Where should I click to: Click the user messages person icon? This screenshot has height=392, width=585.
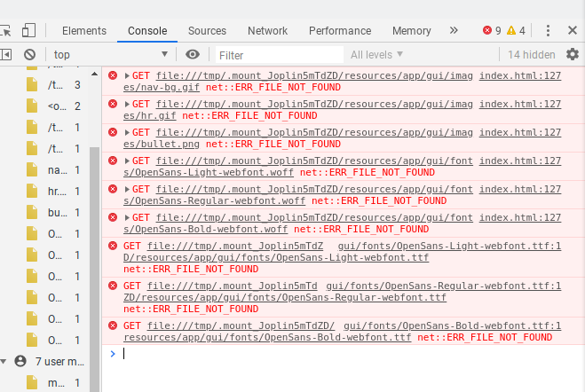pyautogui.click(x=20, y=361)
